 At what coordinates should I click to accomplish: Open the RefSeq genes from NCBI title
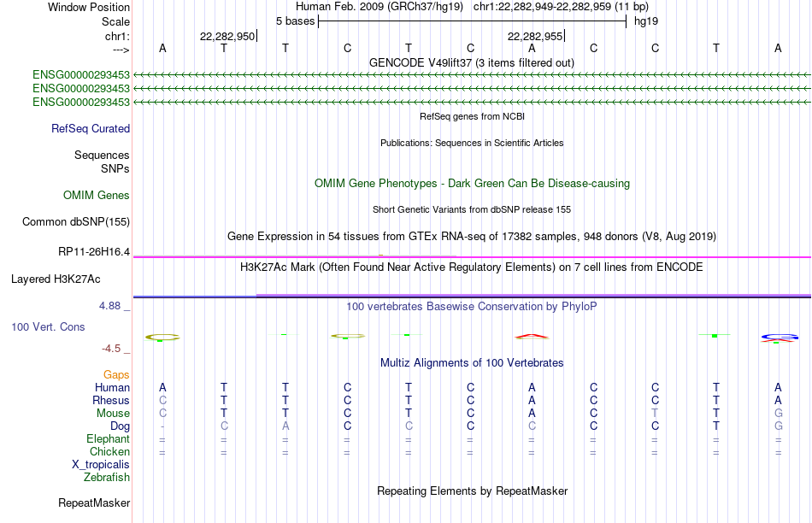[472, 116]
